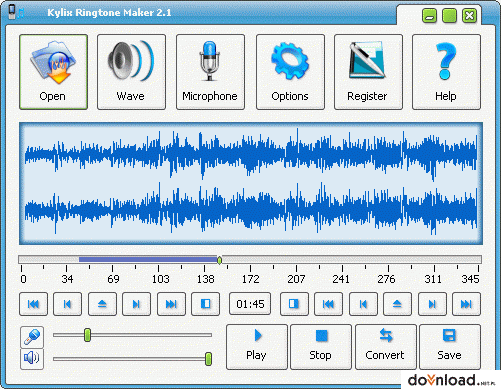Save the ringtone file
501x389 pixels.
(x=450, y=347)
